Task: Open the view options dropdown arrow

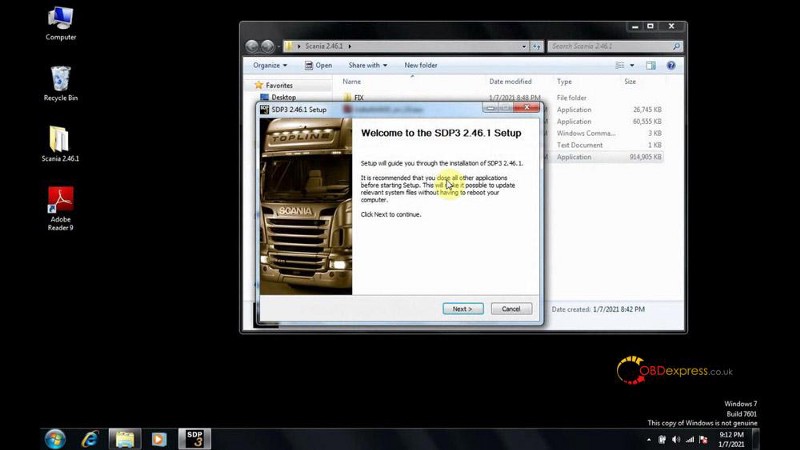Action: (632, 65)
